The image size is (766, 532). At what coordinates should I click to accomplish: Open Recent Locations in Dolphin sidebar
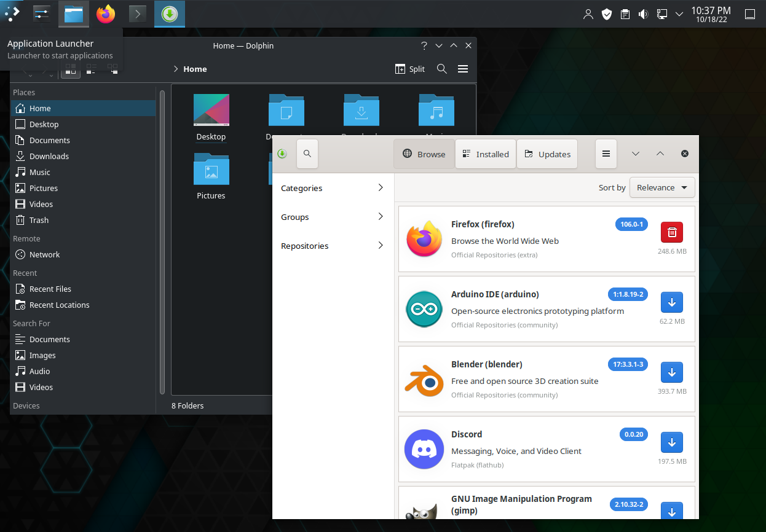(83, 305)
